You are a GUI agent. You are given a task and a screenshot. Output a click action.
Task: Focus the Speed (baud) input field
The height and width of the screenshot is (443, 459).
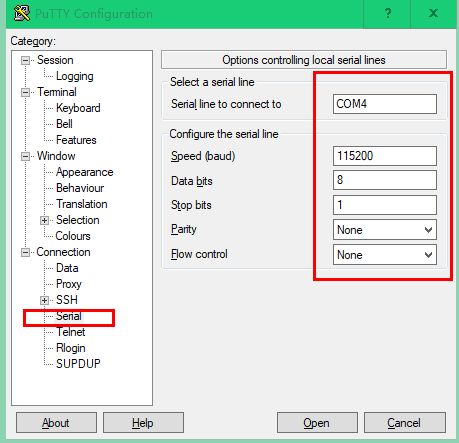click(385, 156)
